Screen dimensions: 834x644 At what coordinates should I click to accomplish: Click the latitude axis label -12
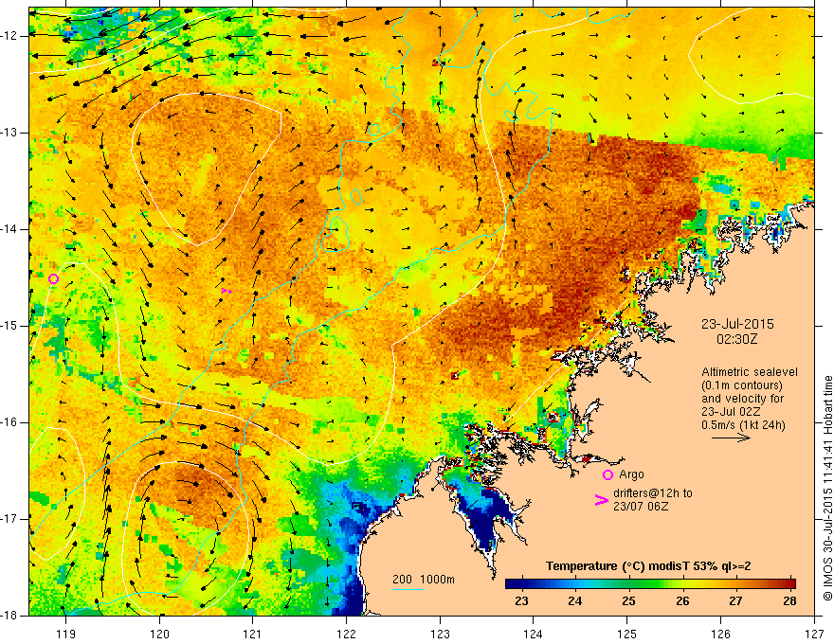pos(9,36)
